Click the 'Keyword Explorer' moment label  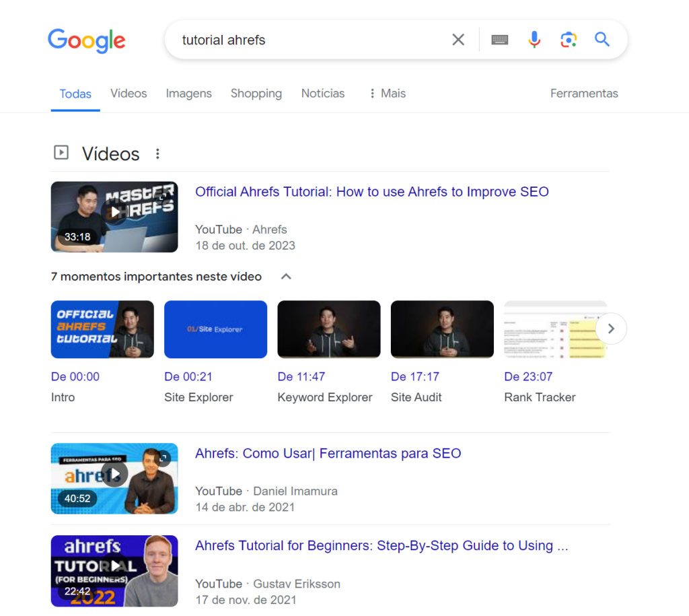click(x=325, y=397)
